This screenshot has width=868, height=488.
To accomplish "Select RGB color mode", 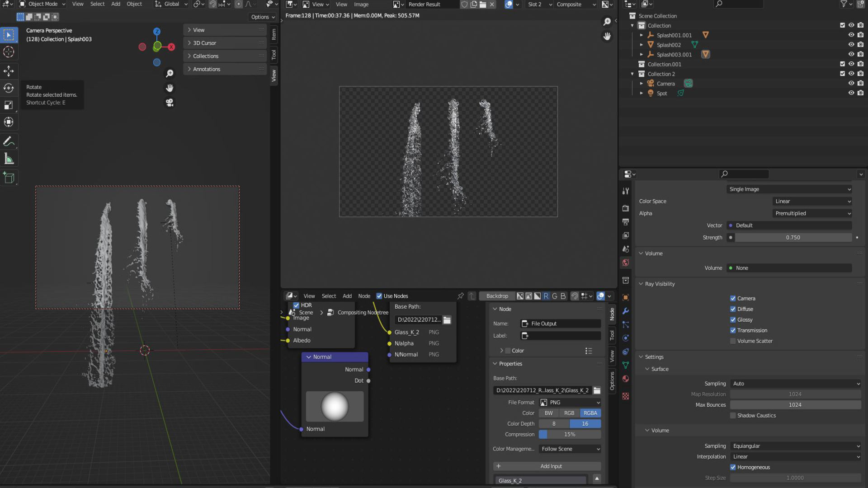I will [569, 413].
